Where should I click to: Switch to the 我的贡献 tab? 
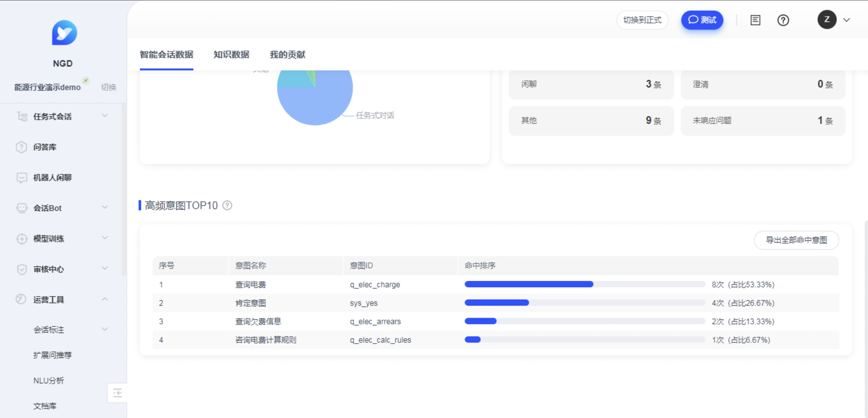click(287, 54)
